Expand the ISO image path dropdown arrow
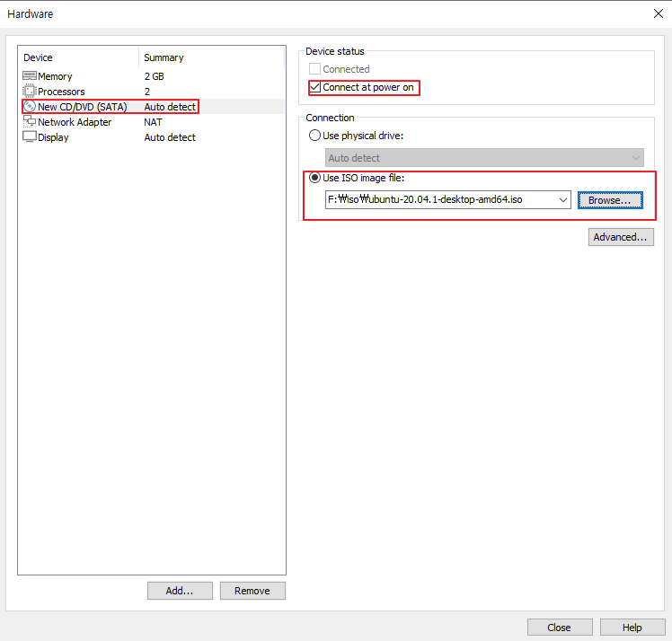Image resolution: width=672 pixels, height=641 pixels. [x=562, y=200]
